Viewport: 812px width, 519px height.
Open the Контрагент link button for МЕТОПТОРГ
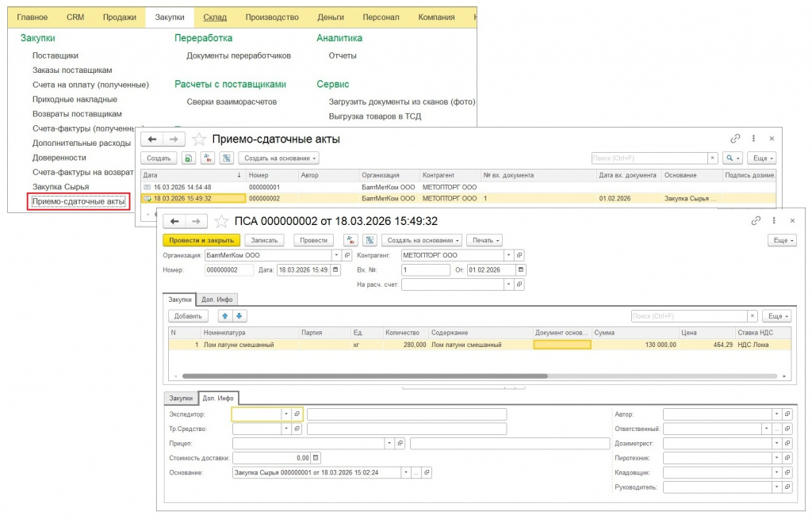(x=519, y=255)
